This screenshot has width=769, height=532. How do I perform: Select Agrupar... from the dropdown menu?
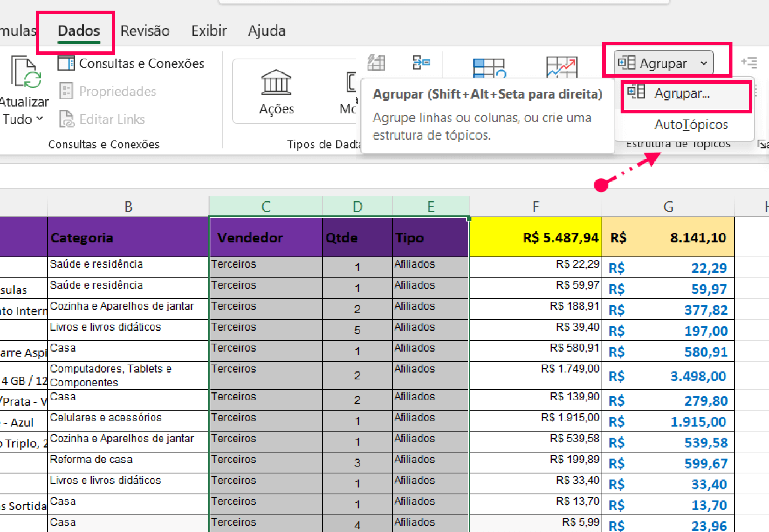[x=682, y=94]
